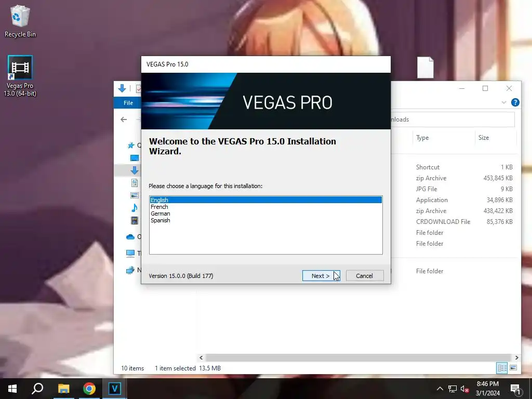Viewport: 532px width, 399px height.
Task: Click the horizontal scrollbar in Explorer
Action: pyautogui.click(x=358, y=357)
